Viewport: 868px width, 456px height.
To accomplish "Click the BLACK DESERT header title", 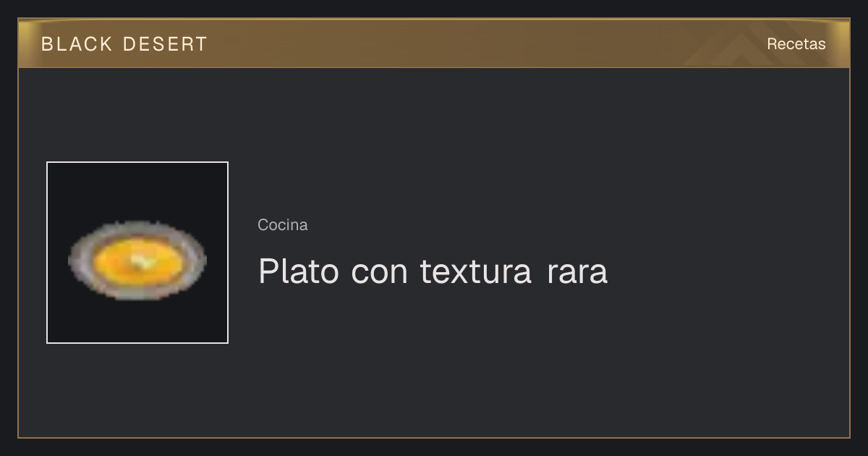I will pos(124,44).
